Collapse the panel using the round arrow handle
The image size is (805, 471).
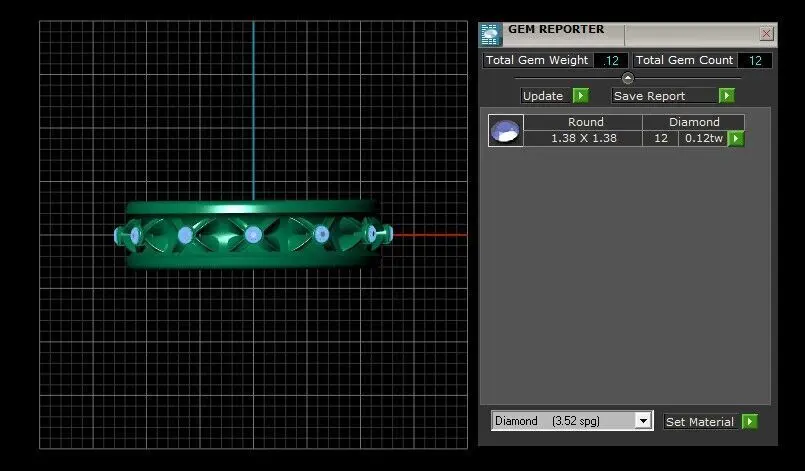(x=627, y=78)
